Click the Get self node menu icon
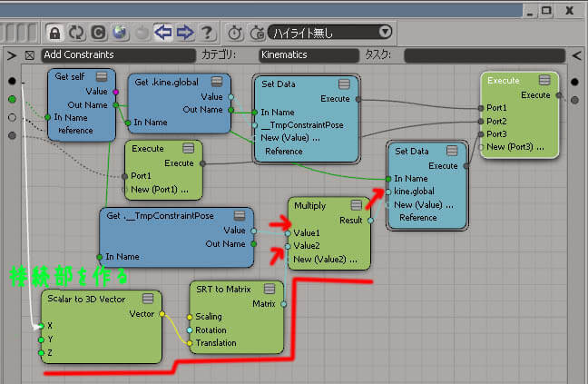588x384 pixels. [103, 76]
